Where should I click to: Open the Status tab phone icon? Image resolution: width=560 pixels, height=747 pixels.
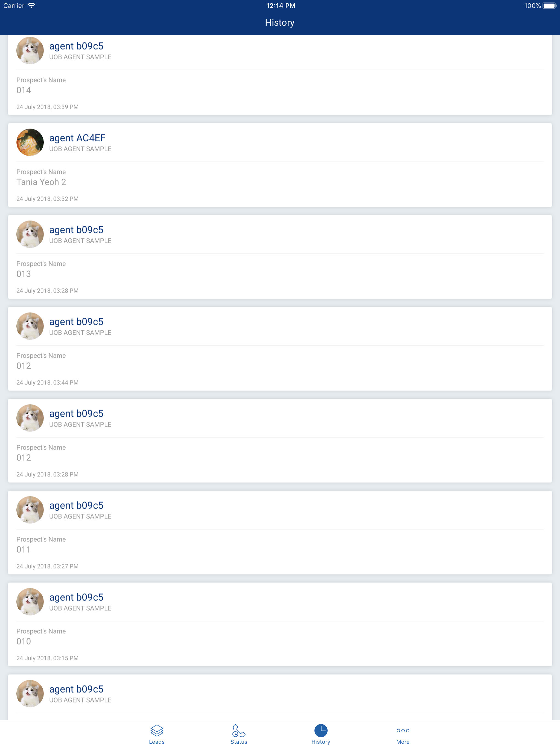coord(238,730)
